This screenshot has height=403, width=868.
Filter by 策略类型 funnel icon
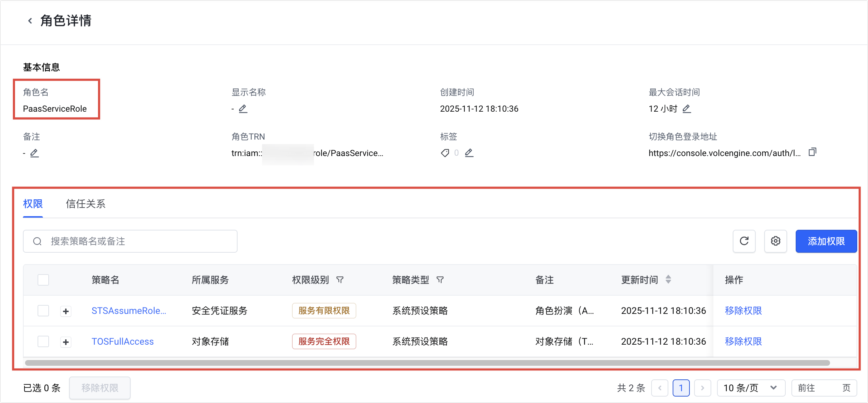pos(440,280)
